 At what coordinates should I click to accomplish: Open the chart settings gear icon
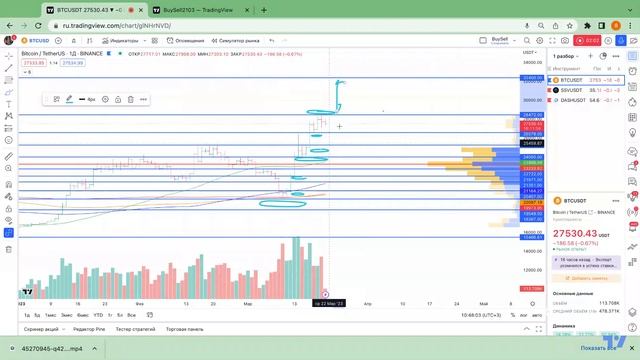pos(540,40)
